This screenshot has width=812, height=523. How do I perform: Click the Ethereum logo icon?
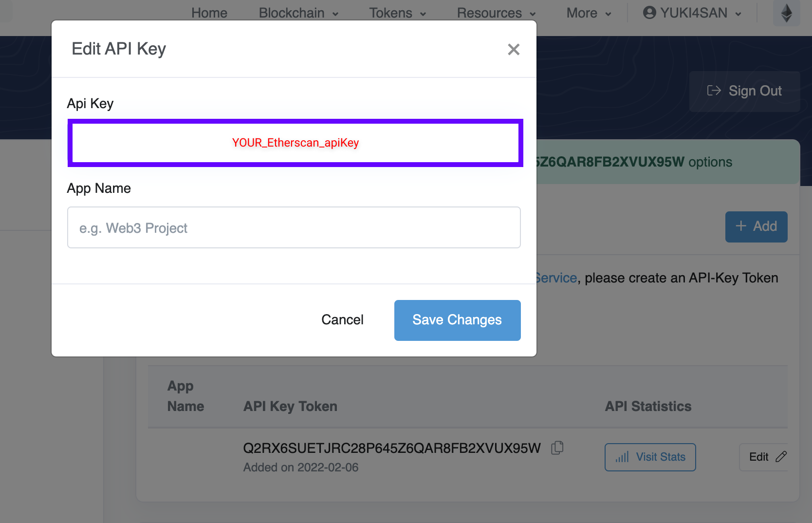click(786, 13)
